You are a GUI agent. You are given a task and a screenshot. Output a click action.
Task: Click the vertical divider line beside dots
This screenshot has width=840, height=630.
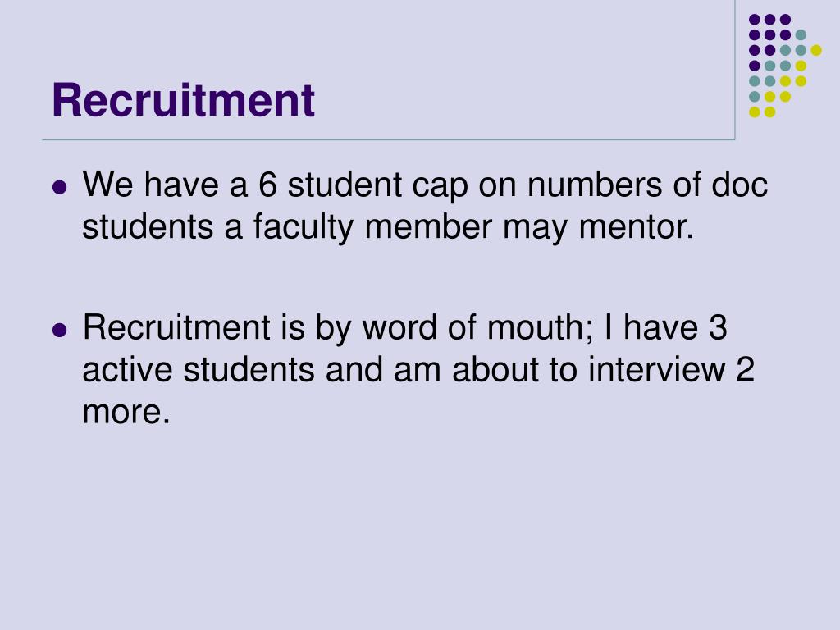(x=734, y=70)
